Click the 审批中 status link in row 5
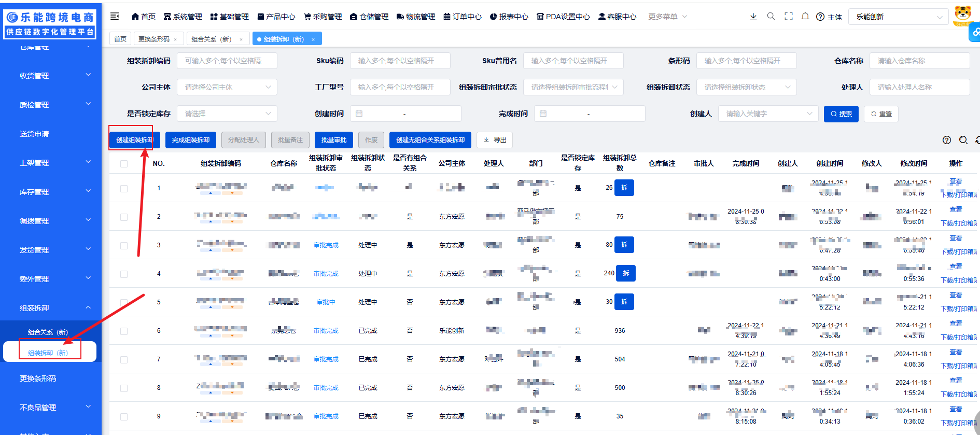This screenshot has height=435, width=980. pos(326,302)
